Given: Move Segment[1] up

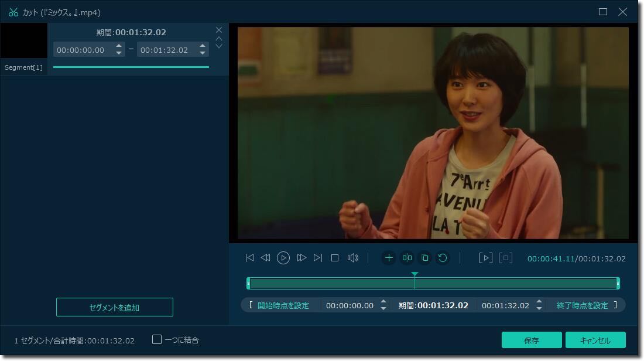Looking at the screenshot, I should 219,38.
